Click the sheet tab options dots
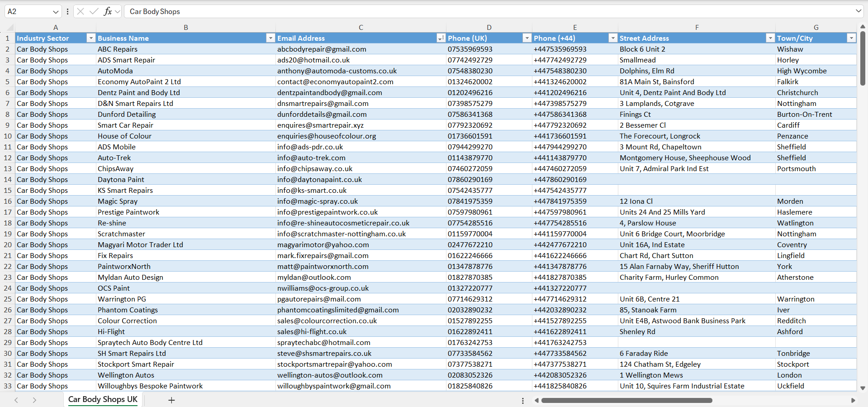The width and height of the screenshot is (868, 407). [523, 401]
